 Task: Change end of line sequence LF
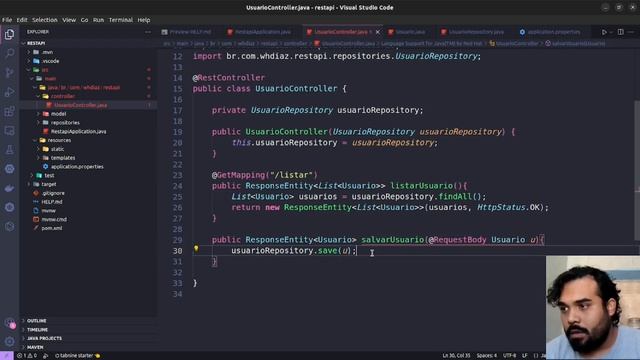(524, 356)
